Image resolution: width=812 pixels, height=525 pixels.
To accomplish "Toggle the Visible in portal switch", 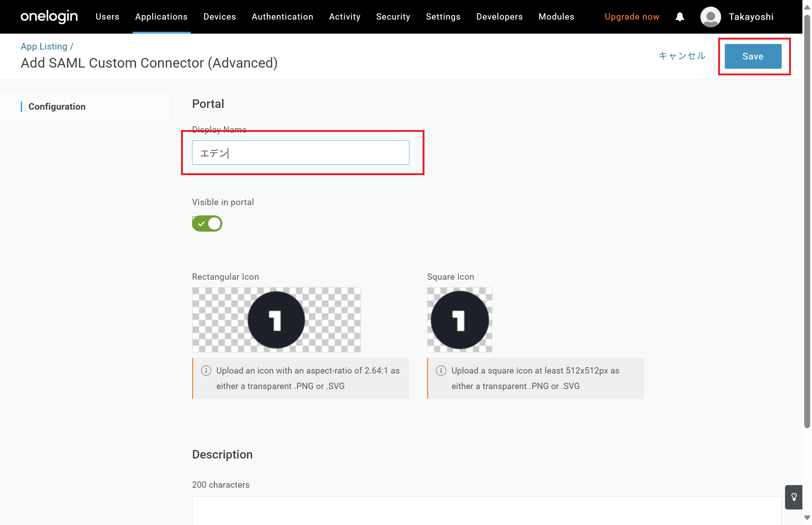I will (x=207, y=224).
